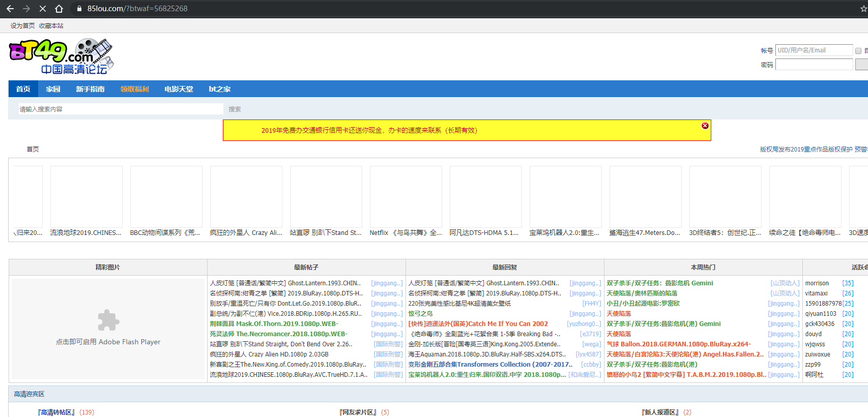The height and width of the screenshot is (417, 868).
Task: Open hot topic 愤怒的小鸟2 T.A.B.M.2.2019
Action: pos(686,375)
